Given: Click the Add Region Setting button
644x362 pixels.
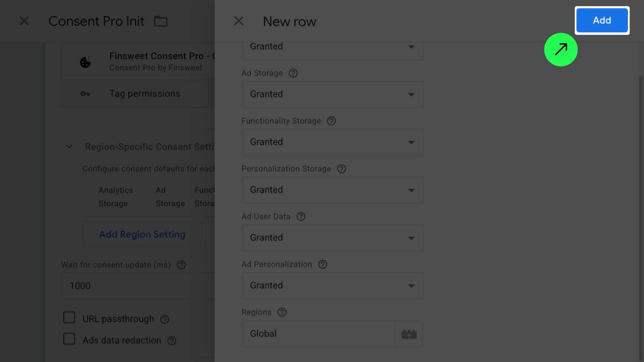Looking at the screenshot, I should pyautogui.click(x=142, y=234).
